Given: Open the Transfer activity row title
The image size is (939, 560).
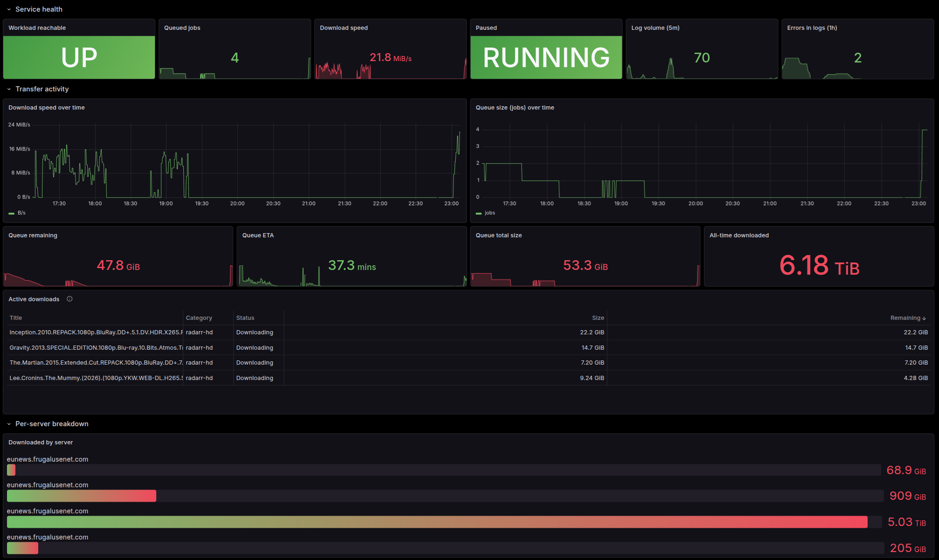Looking at the screenshot, I should [42, 89].
